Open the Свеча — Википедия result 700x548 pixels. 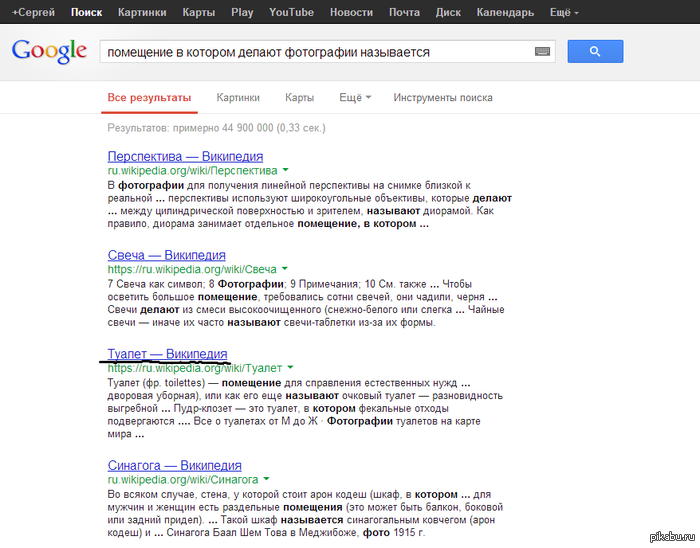[166, 255]
